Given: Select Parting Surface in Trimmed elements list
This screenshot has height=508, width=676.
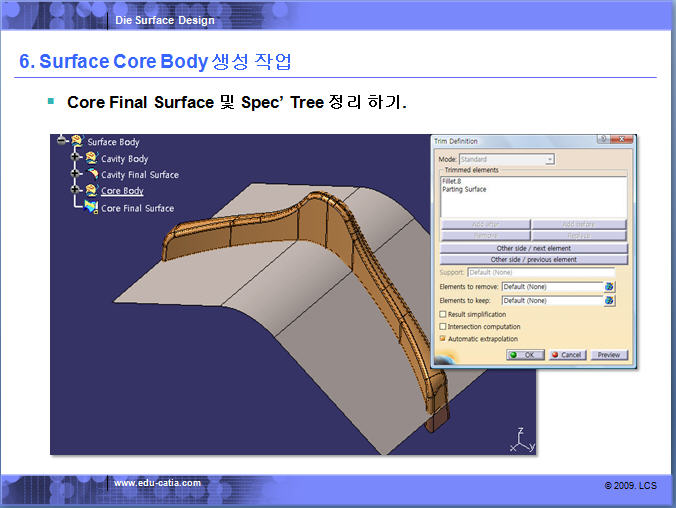Looking at the screenshot, I should point(464,189).
